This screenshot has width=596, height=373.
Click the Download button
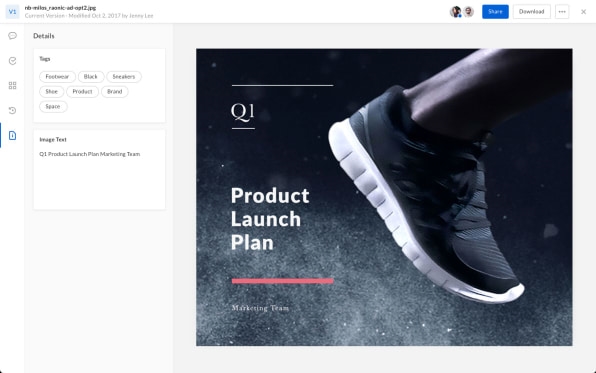click(x=531, y=12)
